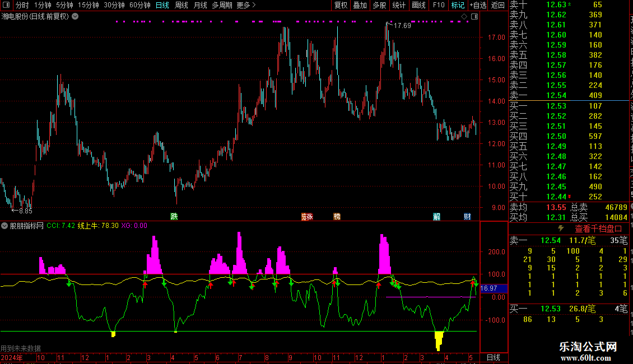Add stock to 自选 watchlist
Screen dimensions: 633x364
pyautogui.click(x=478, y=5)
